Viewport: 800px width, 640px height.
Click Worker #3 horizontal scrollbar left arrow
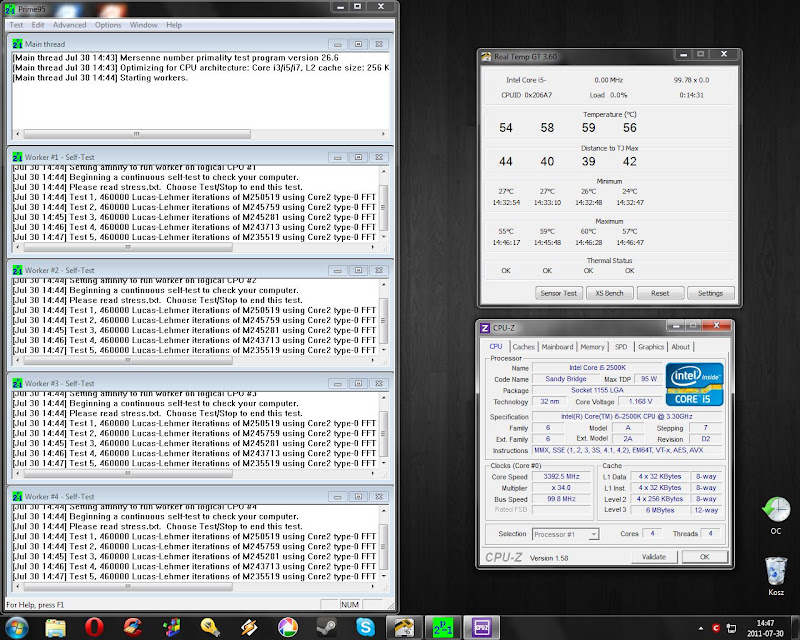tap(18, 473)
